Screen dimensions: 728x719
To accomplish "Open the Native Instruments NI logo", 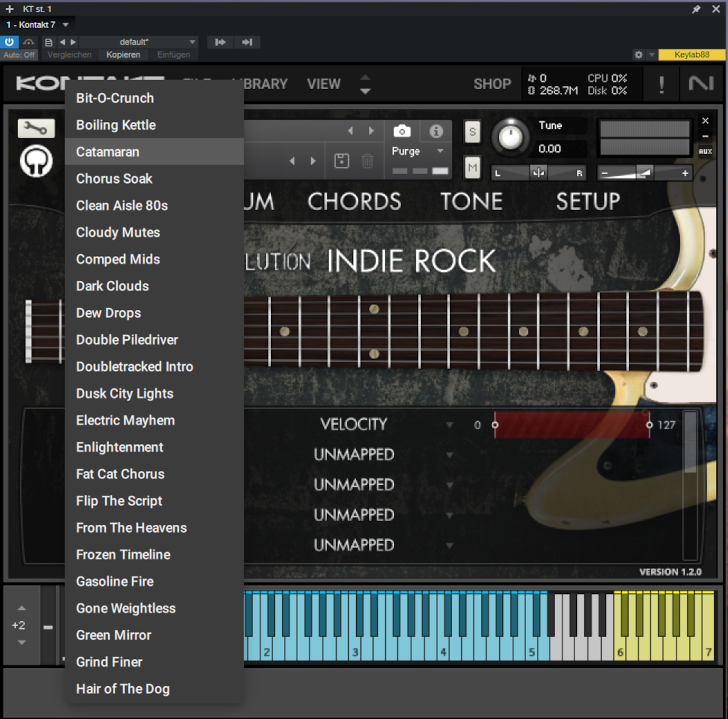I will click(x=701, y=83).
